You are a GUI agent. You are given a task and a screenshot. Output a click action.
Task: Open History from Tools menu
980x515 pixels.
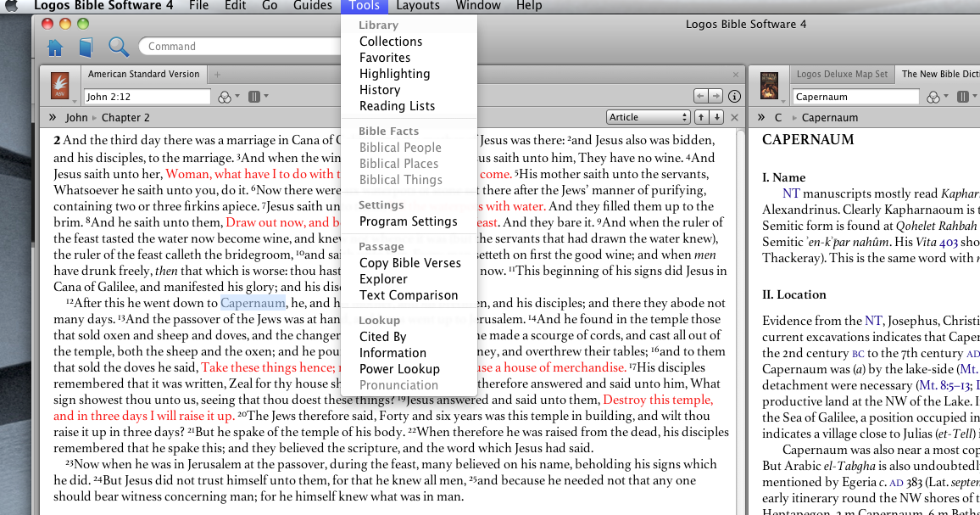pyautogui.click(x=380, y=90)
